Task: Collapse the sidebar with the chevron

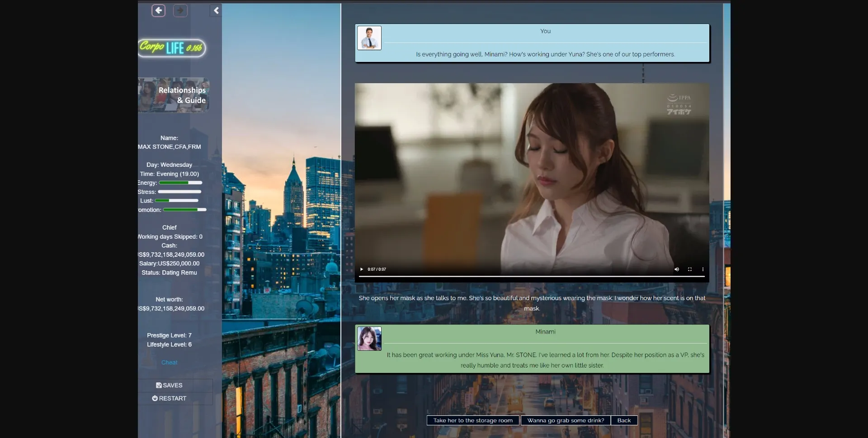Action: 216,10
